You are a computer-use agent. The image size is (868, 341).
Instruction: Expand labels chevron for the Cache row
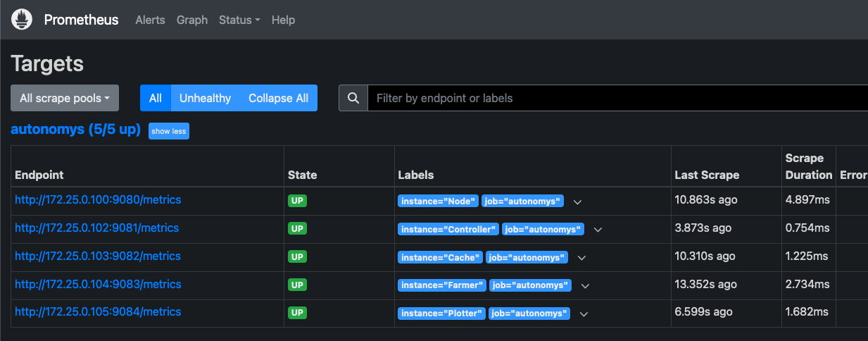[x=581, y=258]
